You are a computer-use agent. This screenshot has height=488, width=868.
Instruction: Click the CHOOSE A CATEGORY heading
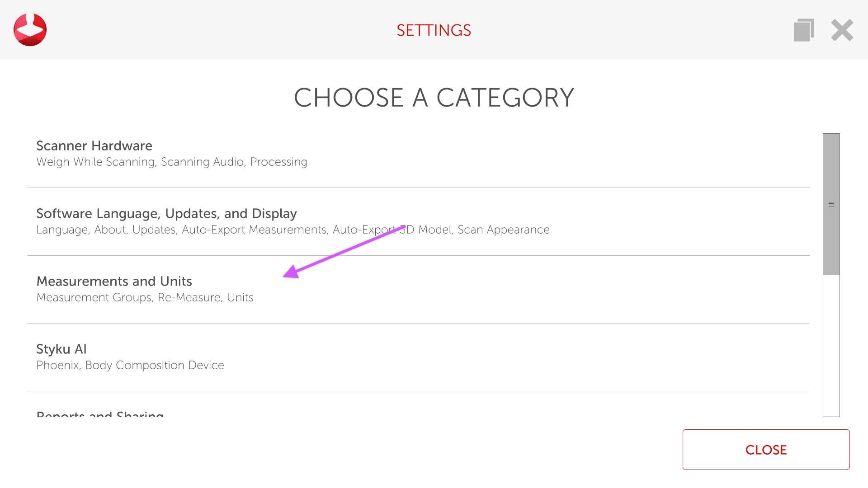434,98
